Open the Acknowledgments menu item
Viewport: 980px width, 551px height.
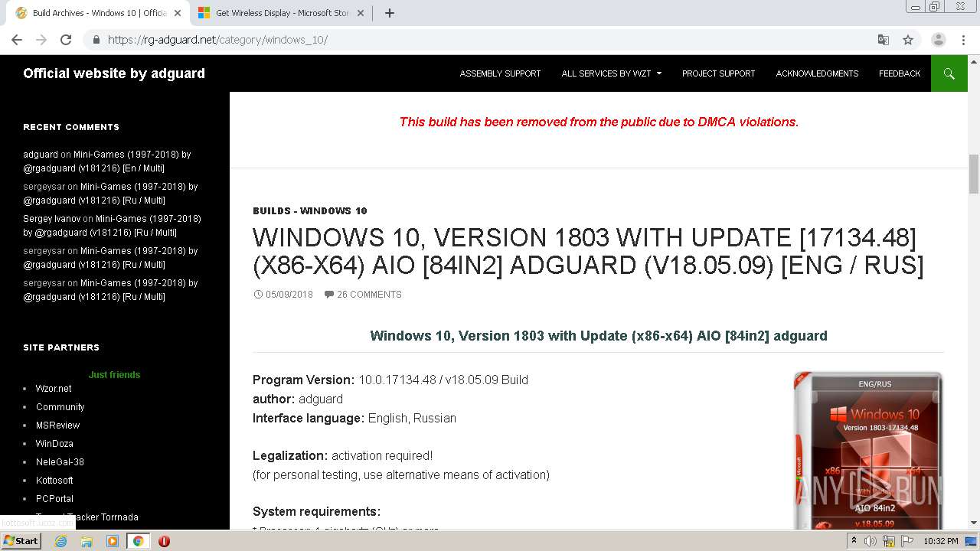[817, 73]
